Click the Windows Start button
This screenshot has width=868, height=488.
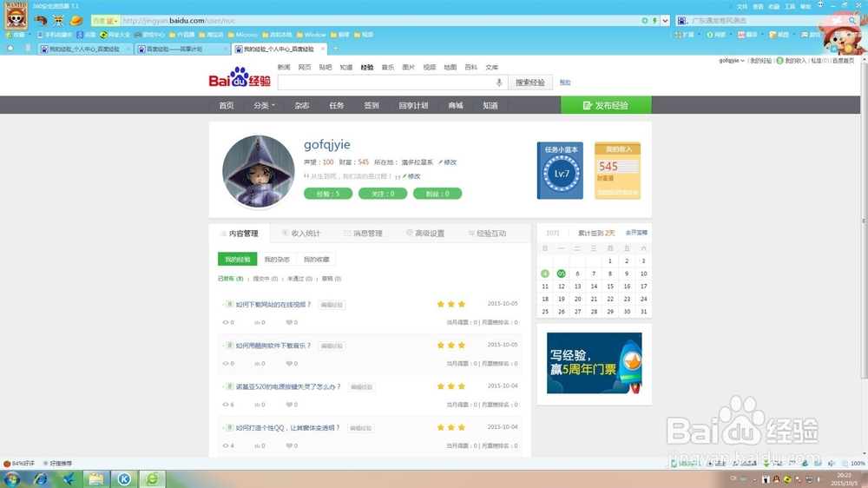pyautogui.click(x=12, y=479)
